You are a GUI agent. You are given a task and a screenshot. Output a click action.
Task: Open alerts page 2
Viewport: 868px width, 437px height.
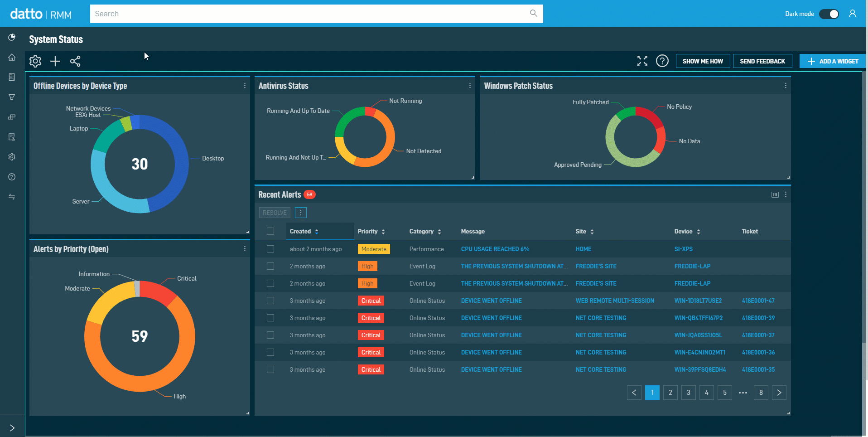click(670, 393)
